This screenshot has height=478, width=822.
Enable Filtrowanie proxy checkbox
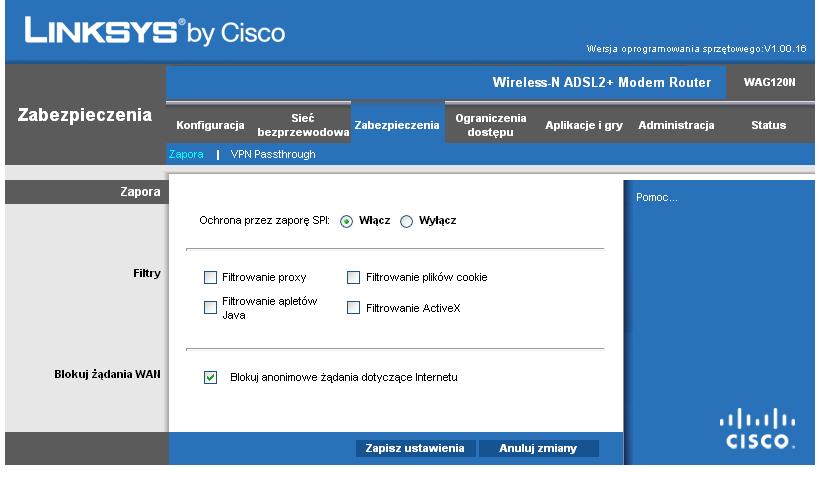click(210, 277)
